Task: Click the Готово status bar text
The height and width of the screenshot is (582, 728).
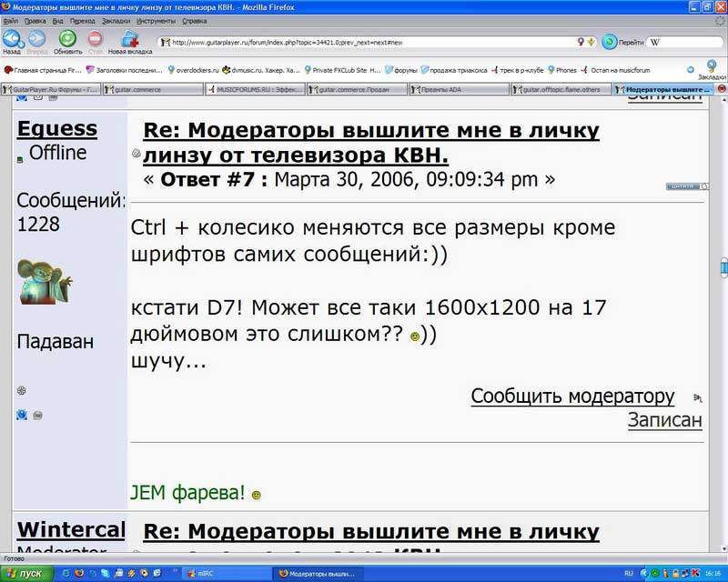Action: pyautogui.click(x=14, y=558)
